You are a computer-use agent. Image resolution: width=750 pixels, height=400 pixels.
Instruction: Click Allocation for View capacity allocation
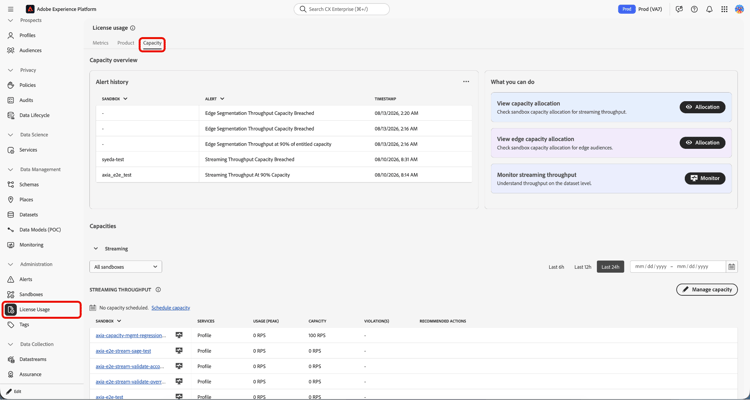point(702,107)
